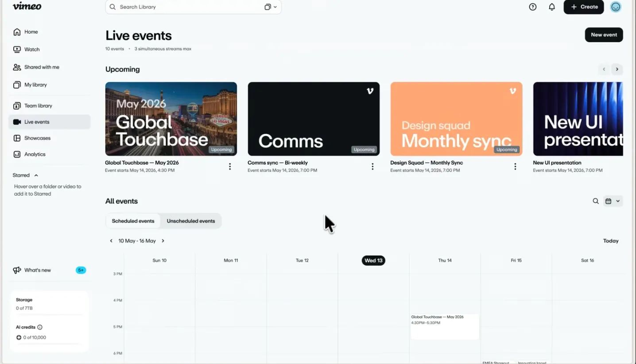Collapse the Starred section
Image resolution: width=636 pixels, height=364 pixels.
pos(36,175)
